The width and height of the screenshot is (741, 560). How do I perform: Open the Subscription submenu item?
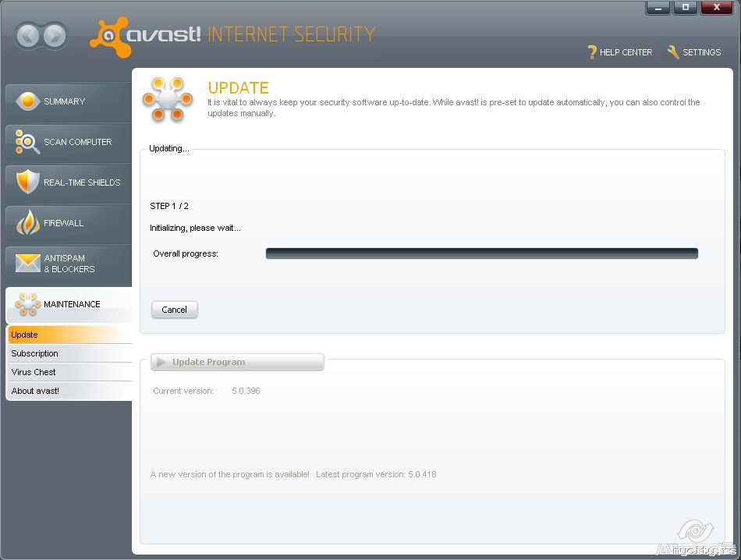click(69, 353)
